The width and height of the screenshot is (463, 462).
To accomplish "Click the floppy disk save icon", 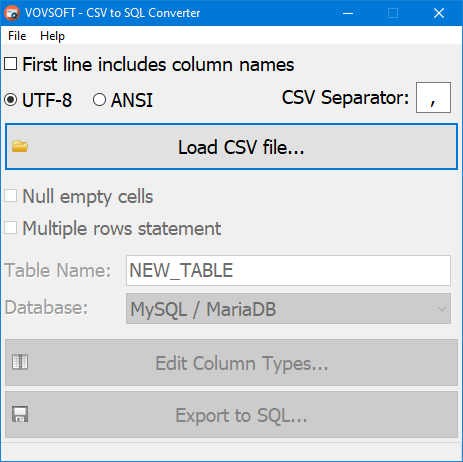I will coord(20,414).
